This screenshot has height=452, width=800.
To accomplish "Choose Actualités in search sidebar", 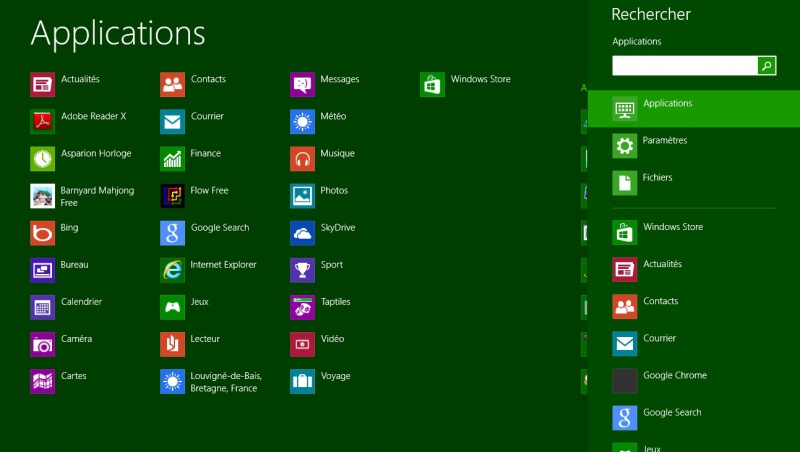I will coord(694,269).
